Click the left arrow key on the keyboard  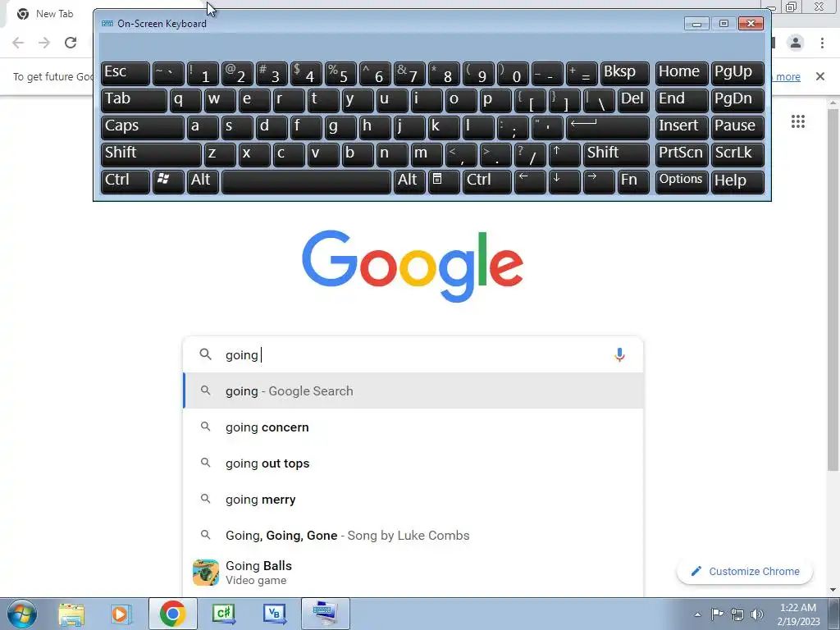pyautogui.click(x=530, y=181)
